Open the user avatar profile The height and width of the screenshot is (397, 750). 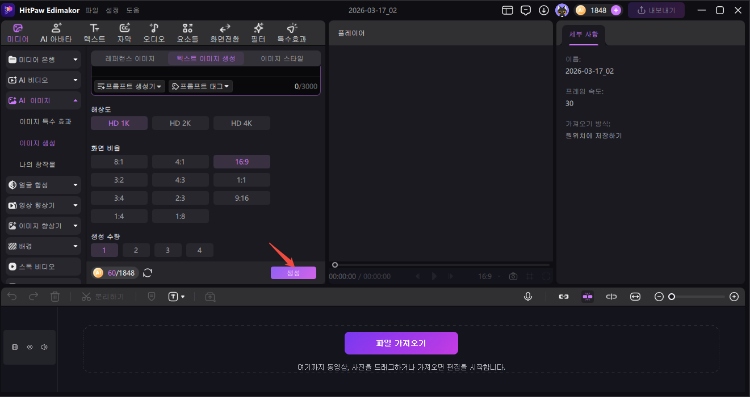(562, 10)
